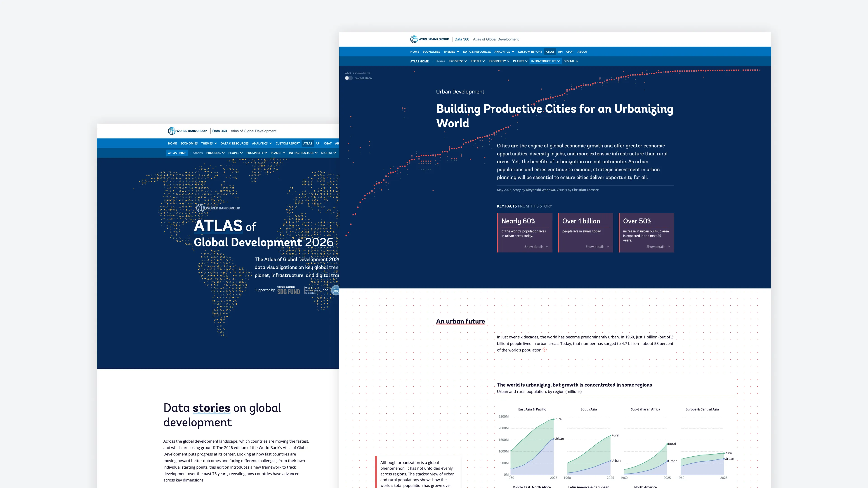Viewport: 868px width, 488px height.
Task: Expand Digital dropdown in right window
Action: [x=571, y=61]
